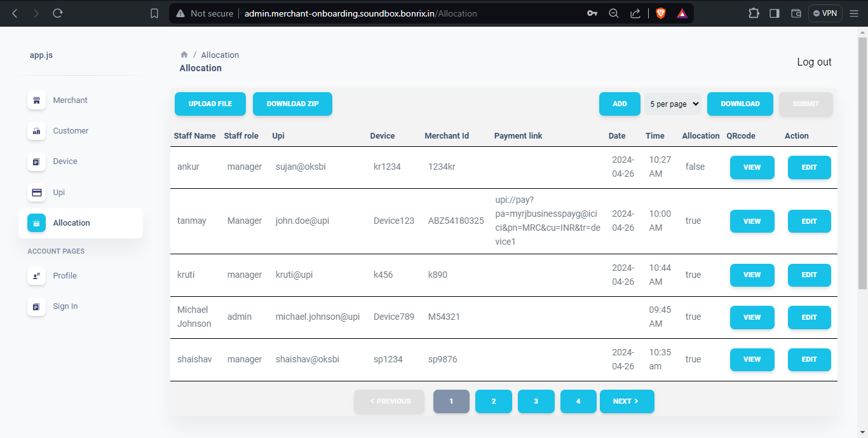Click page 3 in pagination
The image size is (868, 438).
point(536,401)
